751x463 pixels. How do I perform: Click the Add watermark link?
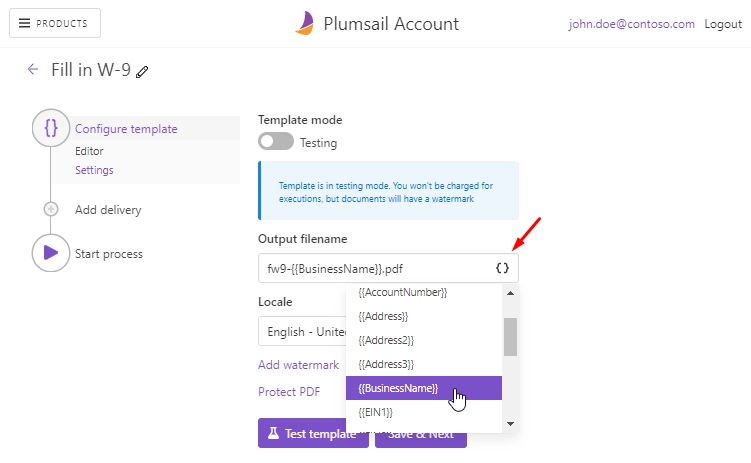point(298,365)
